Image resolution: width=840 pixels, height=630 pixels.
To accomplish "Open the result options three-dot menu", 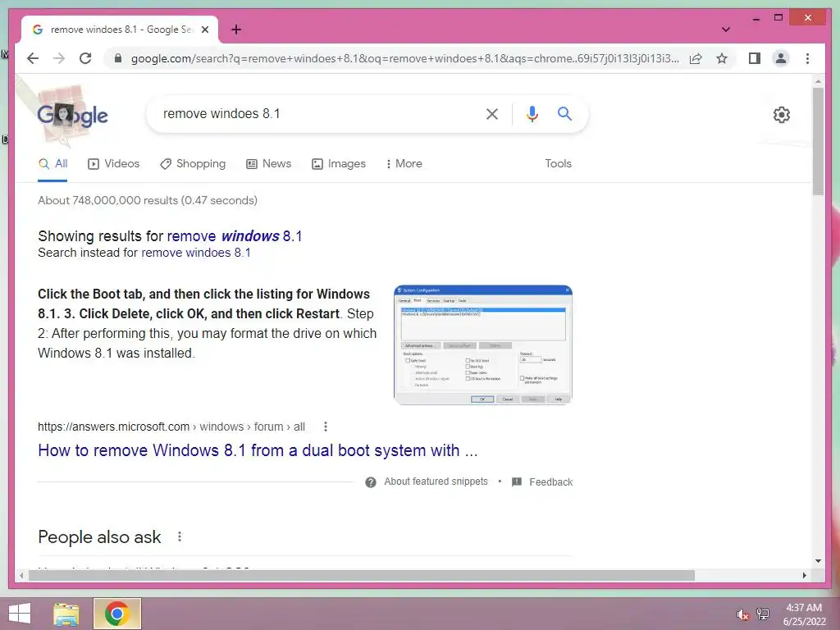I will (325, 427).
